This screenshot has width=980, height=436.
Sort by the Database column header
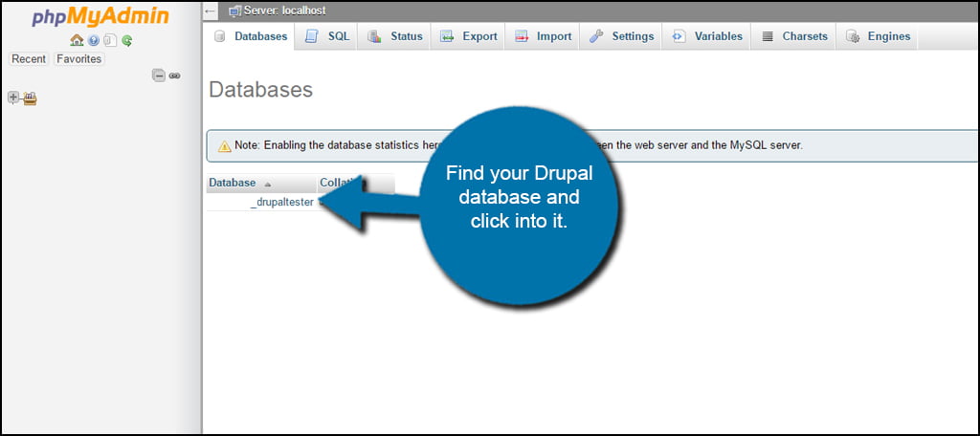tap(233, 183)
